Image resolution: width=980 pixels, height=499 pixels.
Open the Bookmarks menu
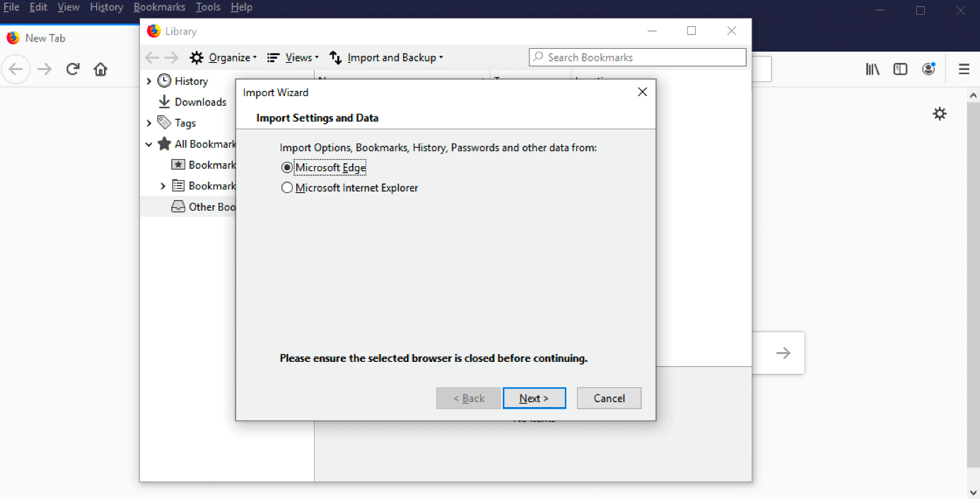tap(159, 7)
